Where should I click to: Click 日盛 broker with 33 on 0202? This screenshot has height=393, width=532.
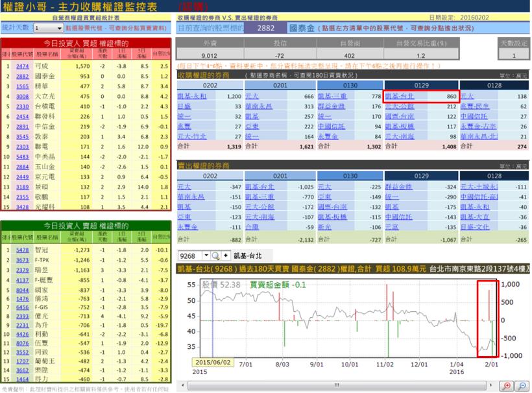pos(184,106)
